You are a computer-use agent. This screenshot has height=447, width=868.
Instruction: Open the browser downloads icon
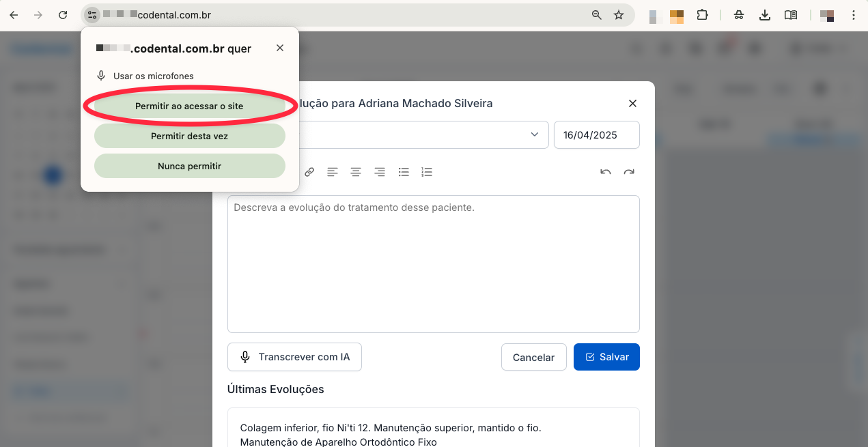(x=765, y=15)
